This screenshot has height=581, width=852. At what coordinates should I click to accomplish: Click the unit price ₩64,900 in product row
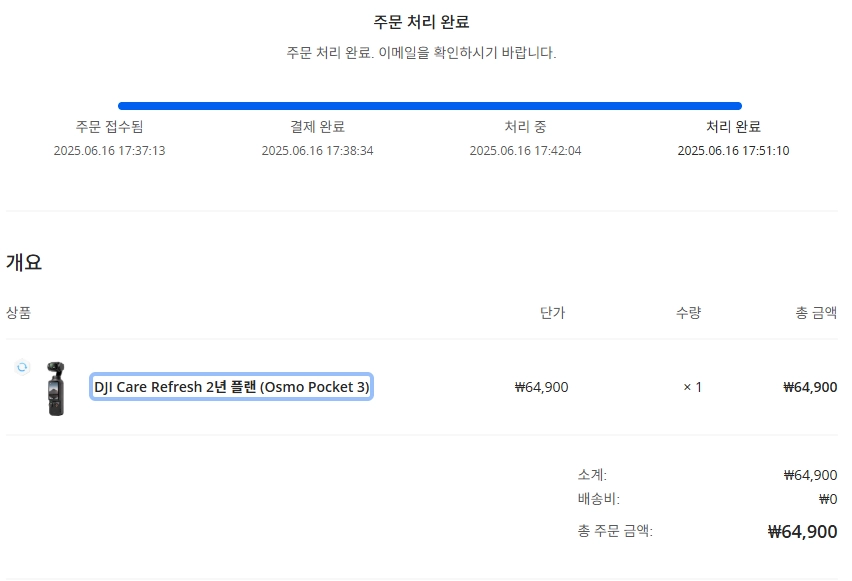click(541, 387)
